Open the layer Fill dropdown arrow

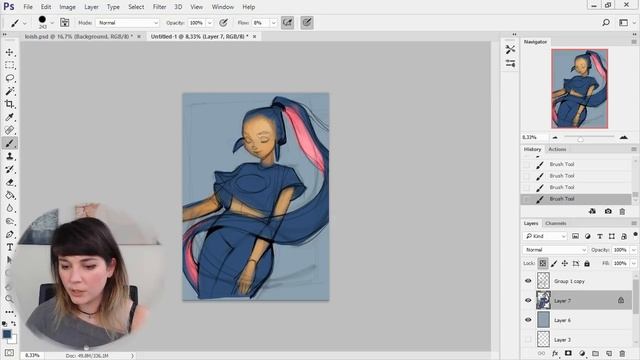(x=634, y=264)
